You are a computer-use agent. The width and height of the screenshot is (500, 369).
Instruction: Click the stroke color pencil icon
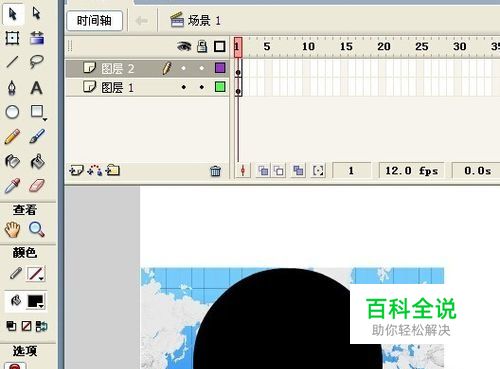pos(15,273)
